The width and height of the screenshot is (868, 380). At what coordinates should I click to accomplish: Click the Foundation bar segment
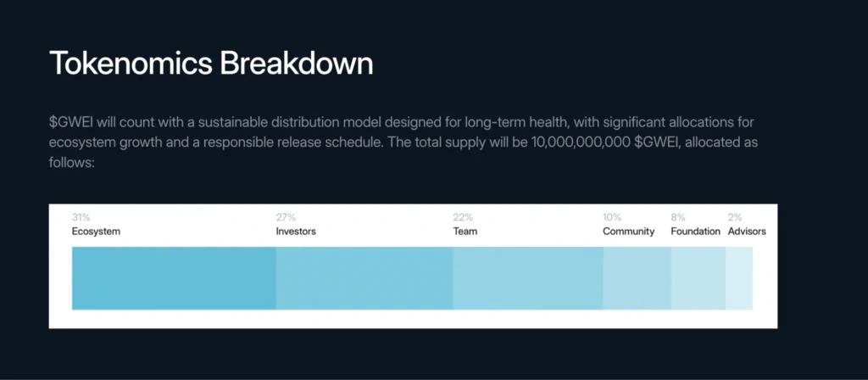[698, 278]
